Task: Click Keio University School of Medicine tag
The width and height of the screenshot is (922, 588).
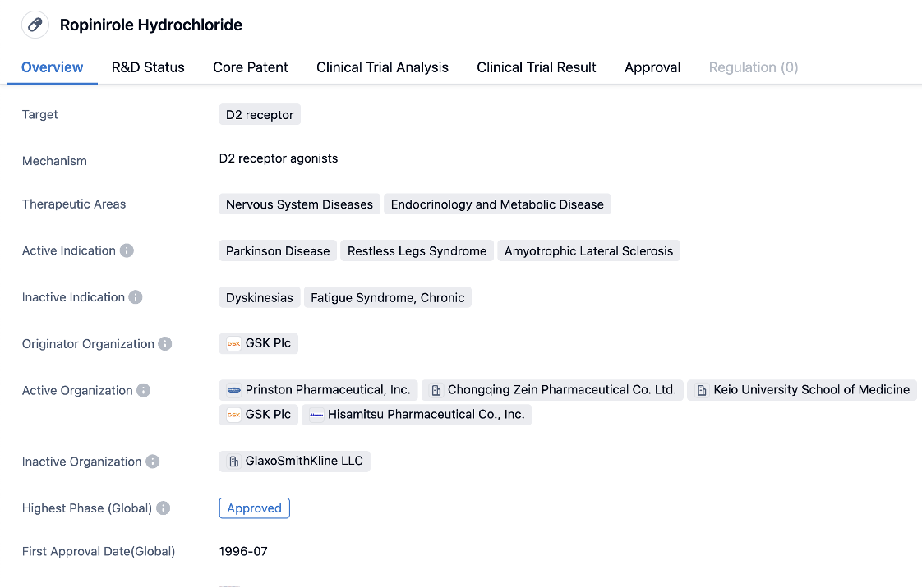Action: [802, 390]
